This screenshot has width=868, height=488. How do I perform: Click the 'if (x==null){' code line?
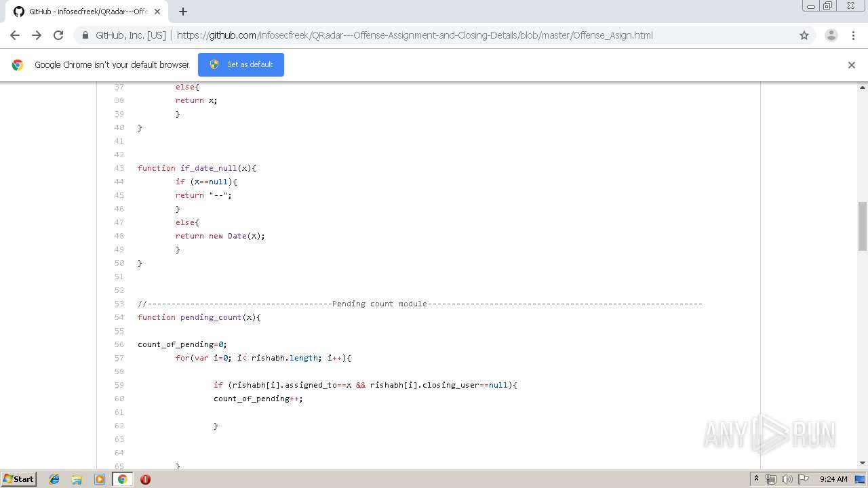click(x=206, y=182)
